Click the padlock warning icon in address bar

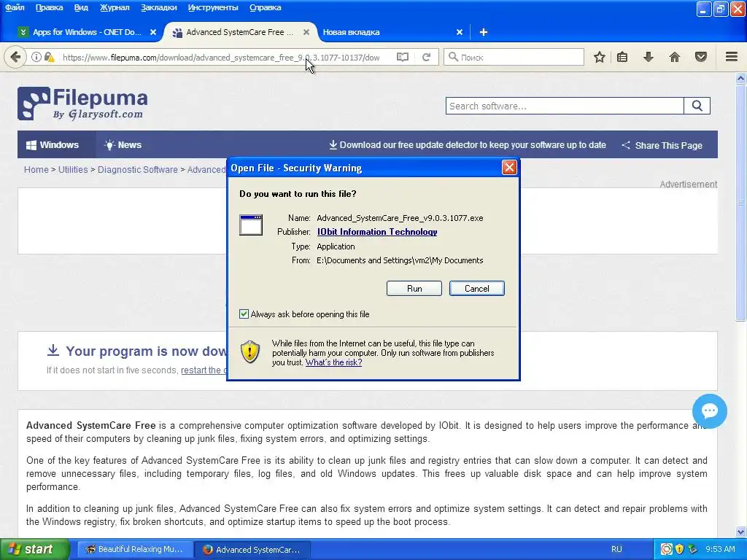(x=49, y=57)
